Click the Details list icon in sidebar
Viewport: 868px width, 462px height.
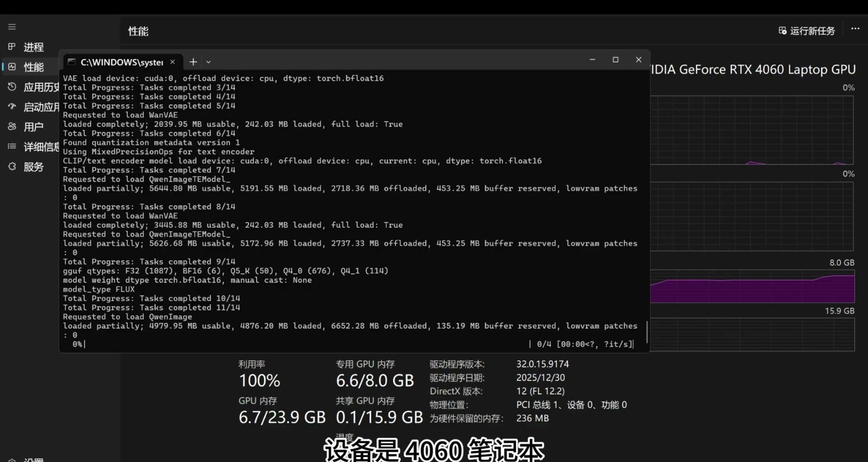(x=12, y=146)
